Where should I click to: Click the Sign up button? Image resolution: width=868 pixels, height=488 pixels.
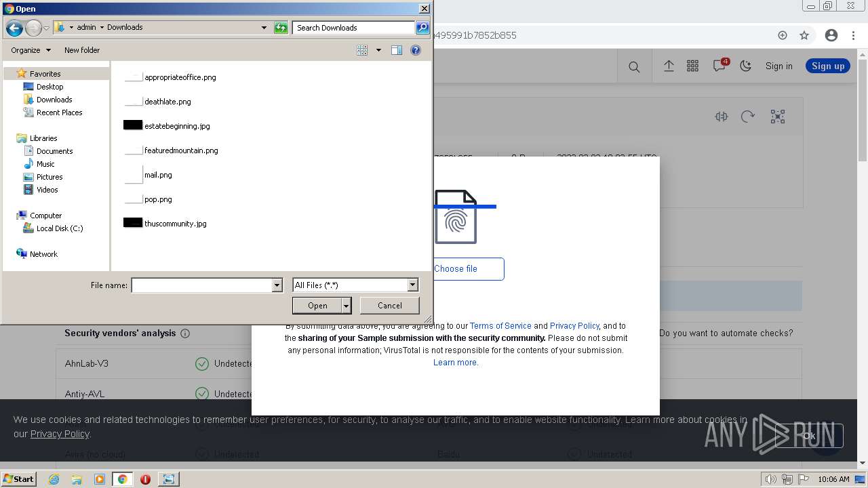point(828,66)
